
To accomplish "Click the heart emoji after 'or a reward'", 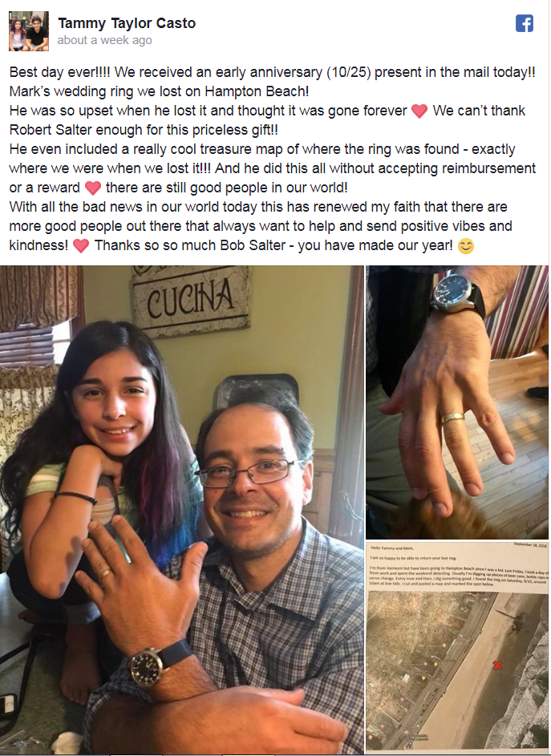I will (93, 188).
